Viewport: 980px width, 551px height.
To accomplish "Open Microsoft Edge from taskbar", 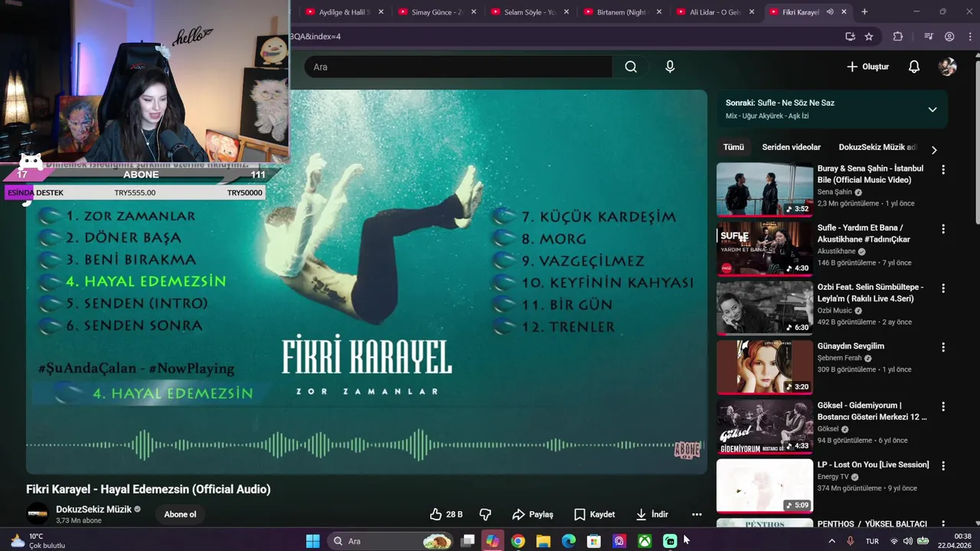I will (x=569, y=541).
